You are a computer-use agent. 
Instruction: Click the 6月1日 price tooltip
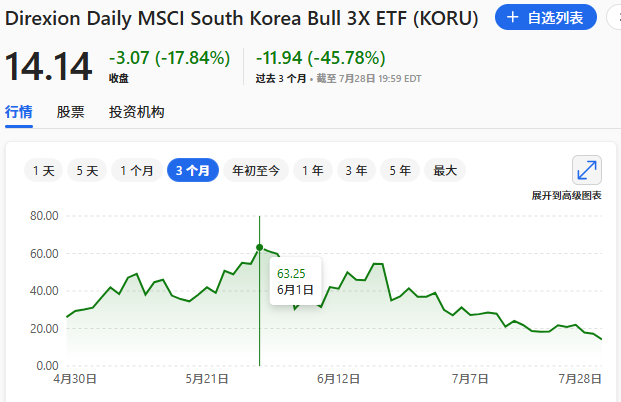tap(295, 281)
